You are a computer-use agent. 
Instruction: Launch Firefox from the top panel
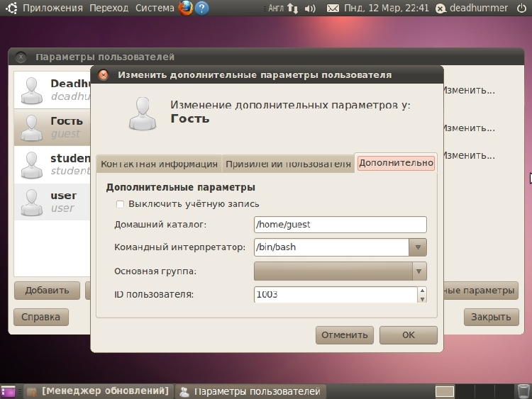click(186, 9)
